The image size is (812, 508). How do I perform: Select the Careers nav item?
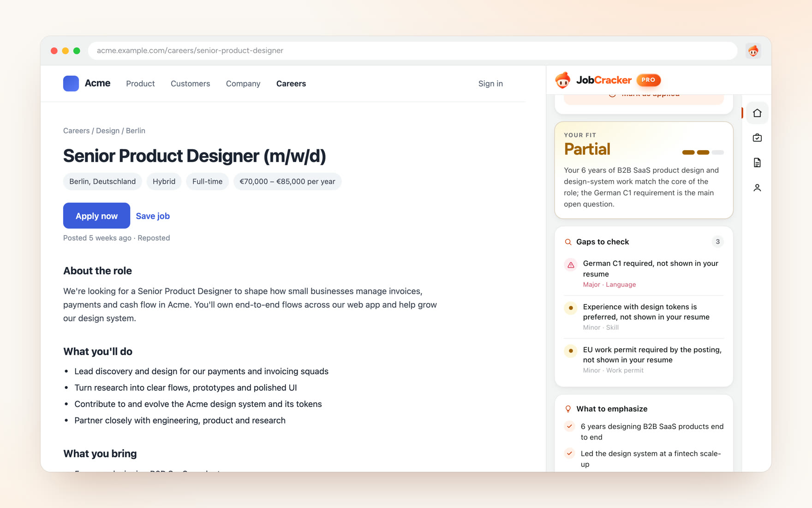click(291, 84)
